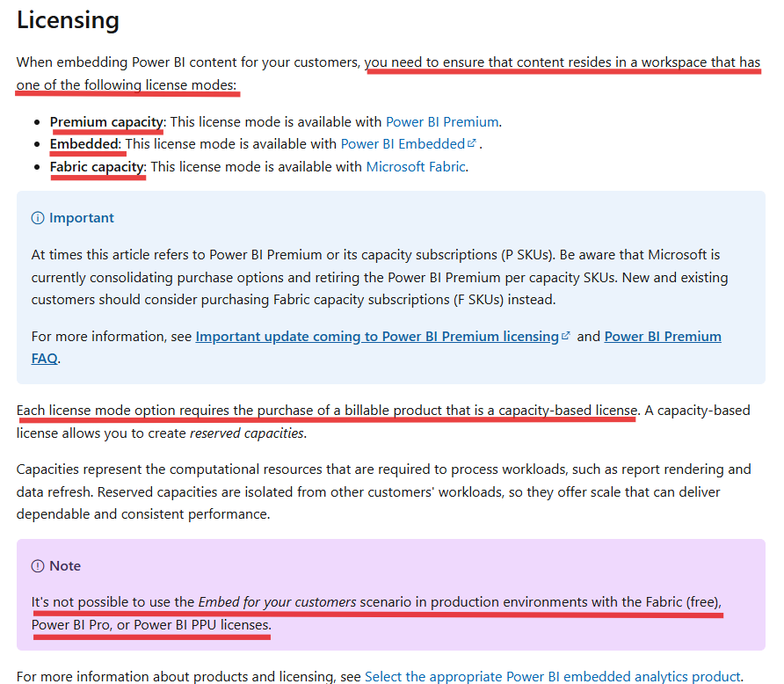
Task: Open the Power BI Premium link
Action: 442,121
